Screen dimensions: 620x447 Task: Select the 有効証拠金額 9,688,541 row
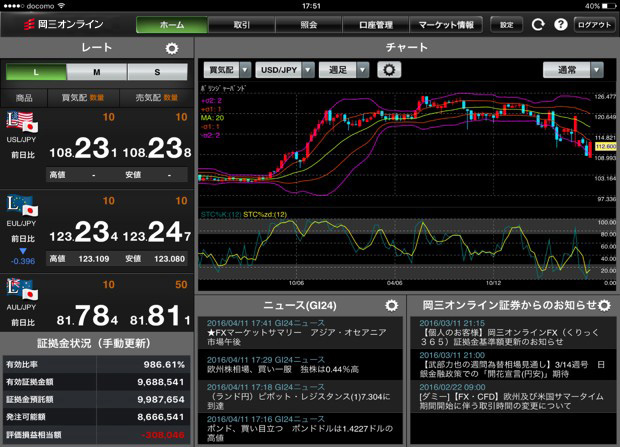coord(96,382)
